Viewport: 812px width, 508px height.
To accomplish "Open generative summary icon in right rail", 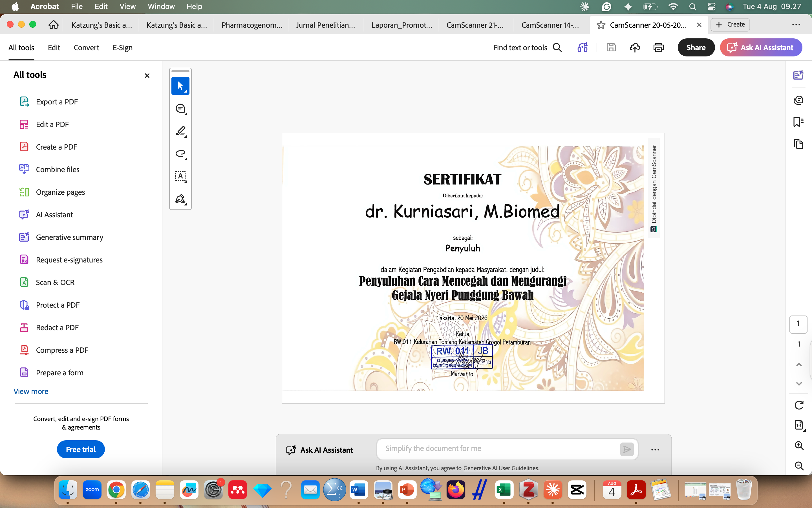I will pos(798,75).
